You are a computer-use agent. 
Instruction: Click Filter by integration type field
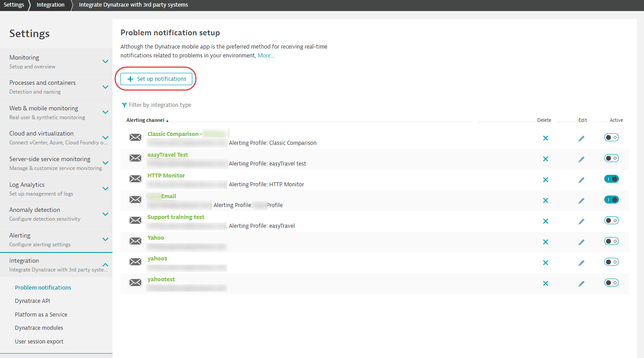[x=160, y=105]
